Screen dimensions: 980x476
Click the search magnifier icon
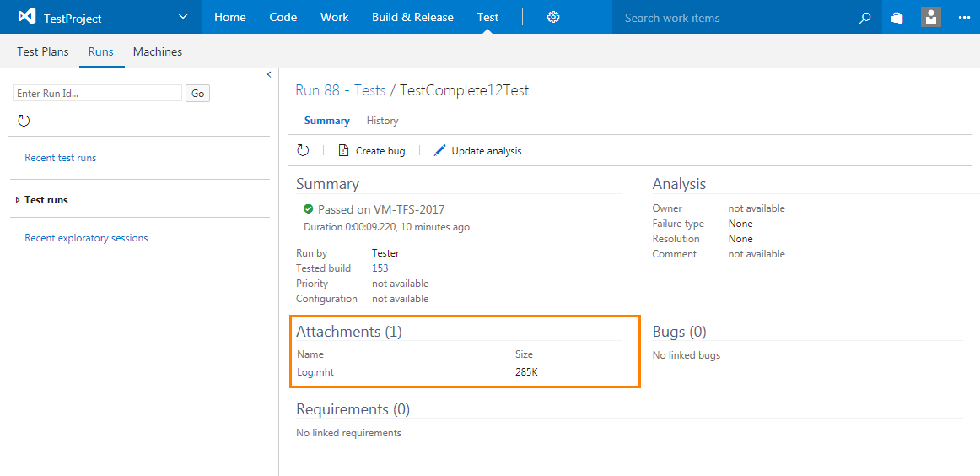coord(864,18)
